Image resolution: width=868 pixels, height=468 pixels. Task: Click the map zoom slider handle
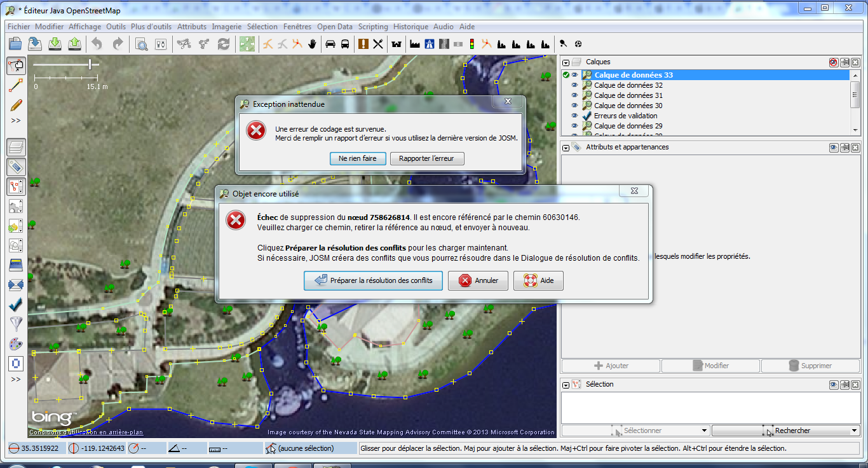(90, 64)
